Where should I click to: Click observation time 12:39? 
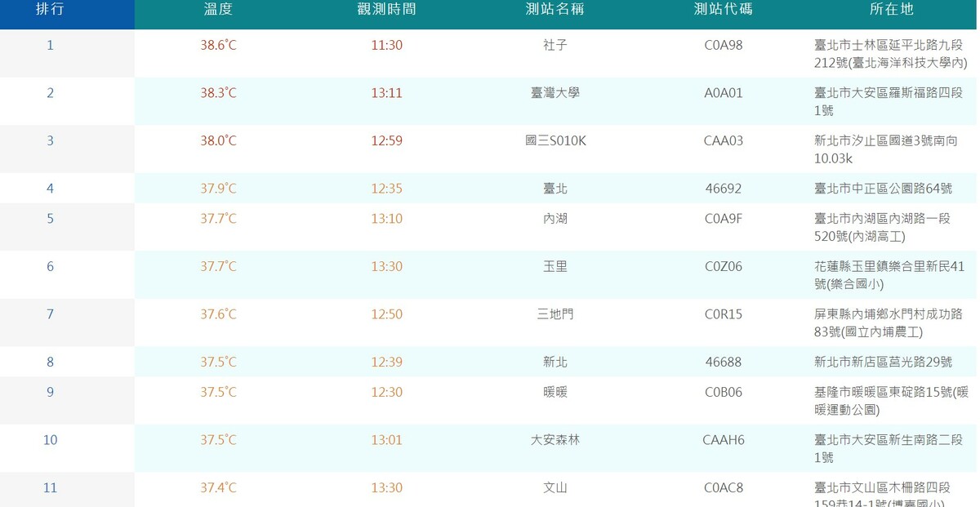pyautogui.click(x=386, y=362)
